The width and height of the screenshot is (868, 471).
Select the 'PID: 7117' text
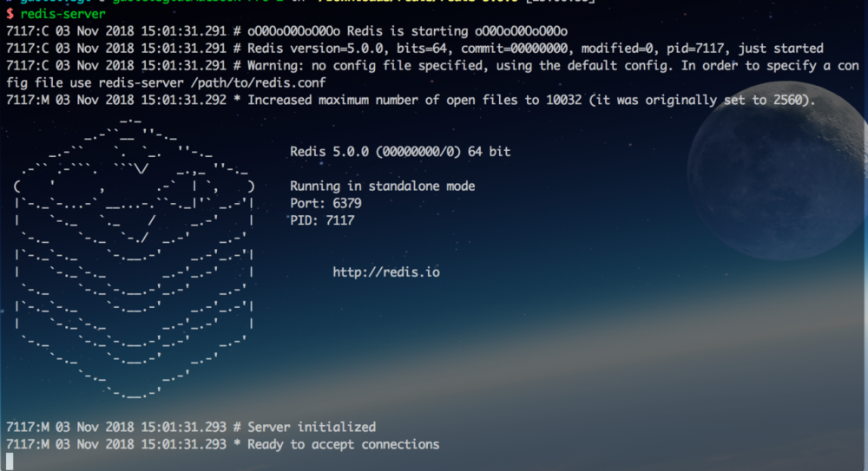(322, 220)
